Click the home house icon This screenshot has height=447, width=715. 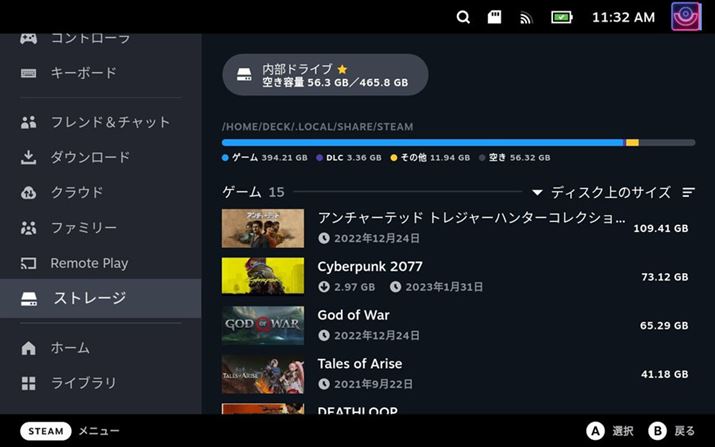click(28, 348)
